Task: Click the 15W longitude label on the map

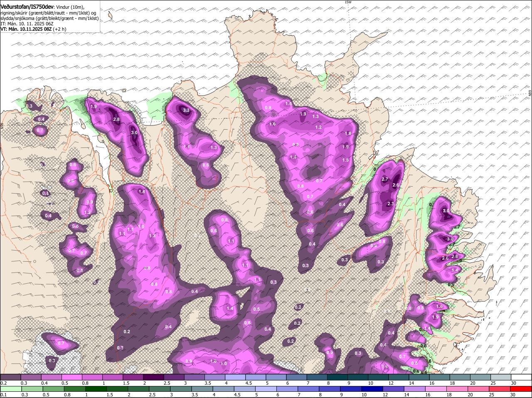Action: point(348,2)
